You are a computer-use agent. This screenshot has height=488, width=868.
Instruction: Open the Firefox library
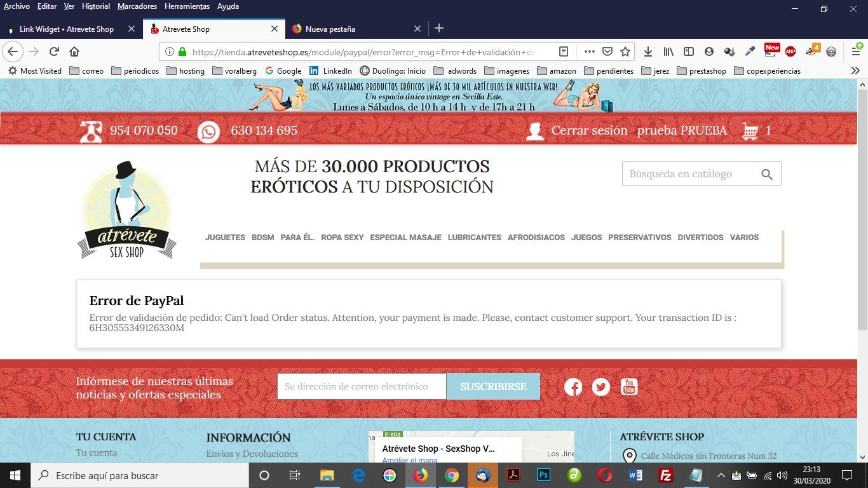[x=668, y=51]
